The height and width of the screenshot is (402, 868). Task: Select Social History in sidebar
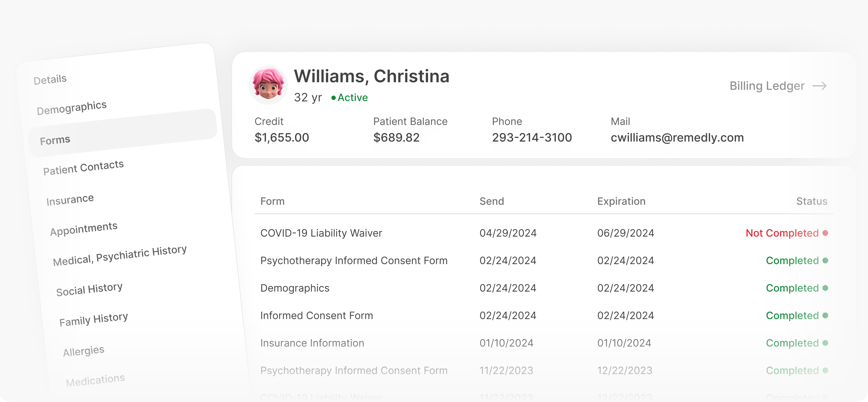[89, 289]
